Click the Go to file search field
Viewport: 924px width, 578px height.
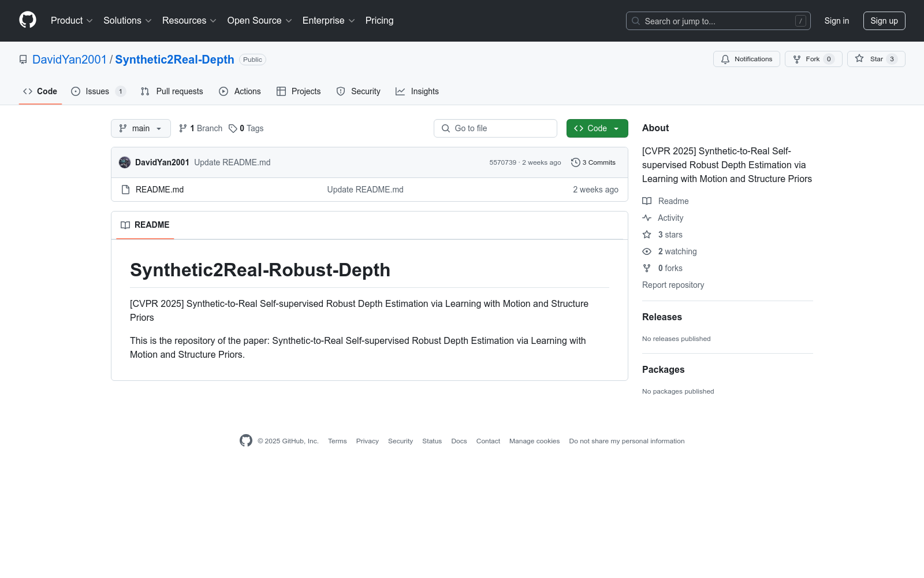tap(495, 128)
